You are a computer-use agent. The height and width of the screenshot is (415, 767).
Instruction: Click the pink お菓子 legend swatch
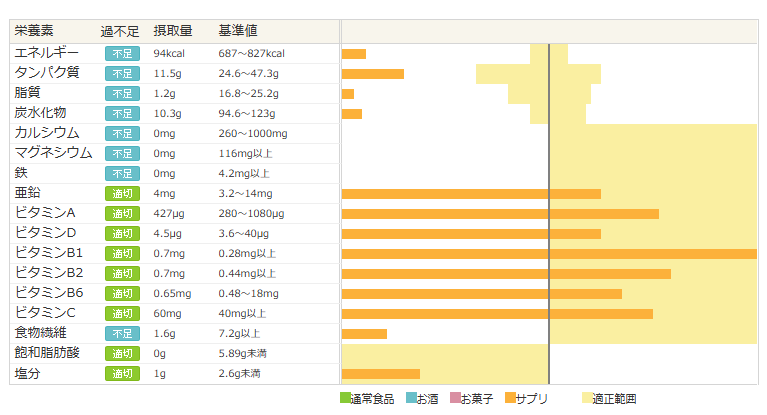pyautogui.click(x=456, y=398)
